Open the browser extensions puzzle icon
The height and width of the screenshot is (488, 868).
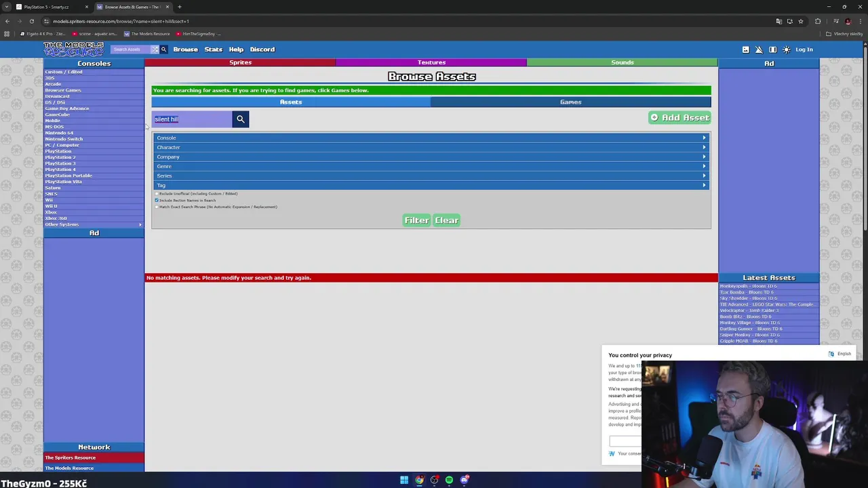(x=818, y=21)
